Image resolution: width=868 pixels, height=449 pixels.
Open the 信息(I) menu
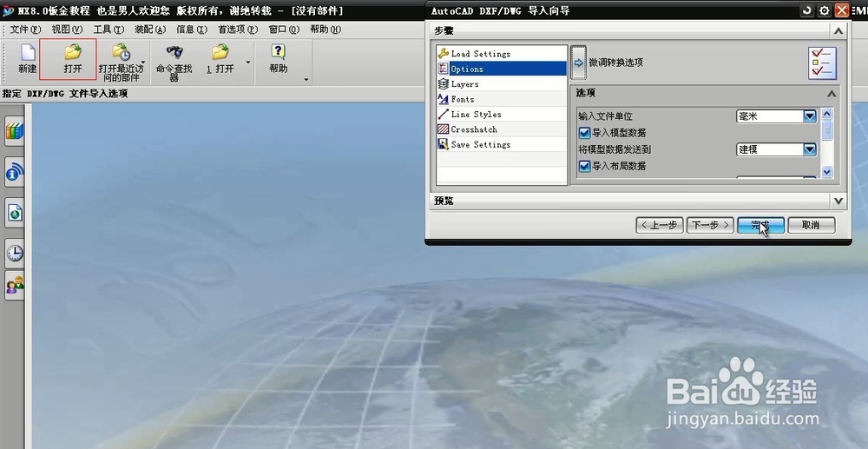point(192,30)
